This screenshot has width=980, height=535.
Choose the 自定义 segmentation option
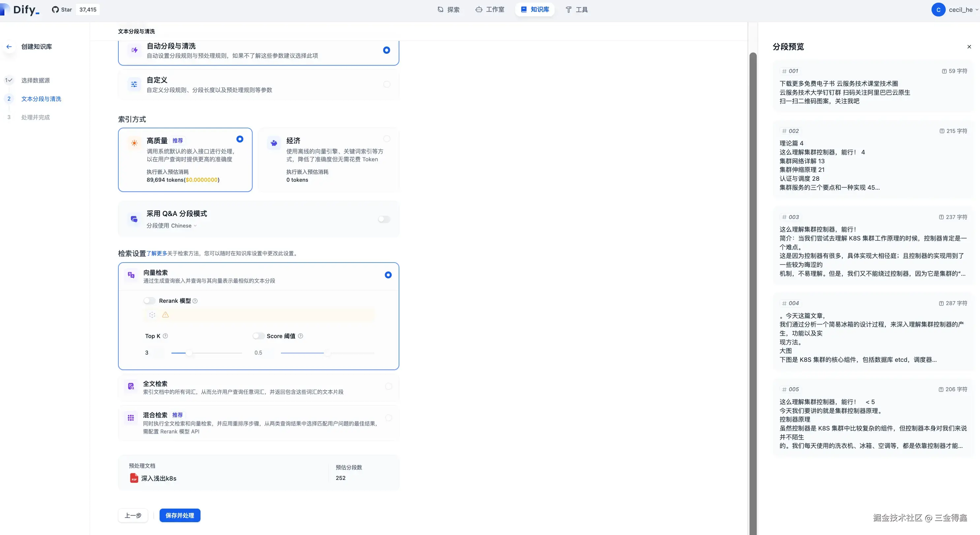coord(386,84)
